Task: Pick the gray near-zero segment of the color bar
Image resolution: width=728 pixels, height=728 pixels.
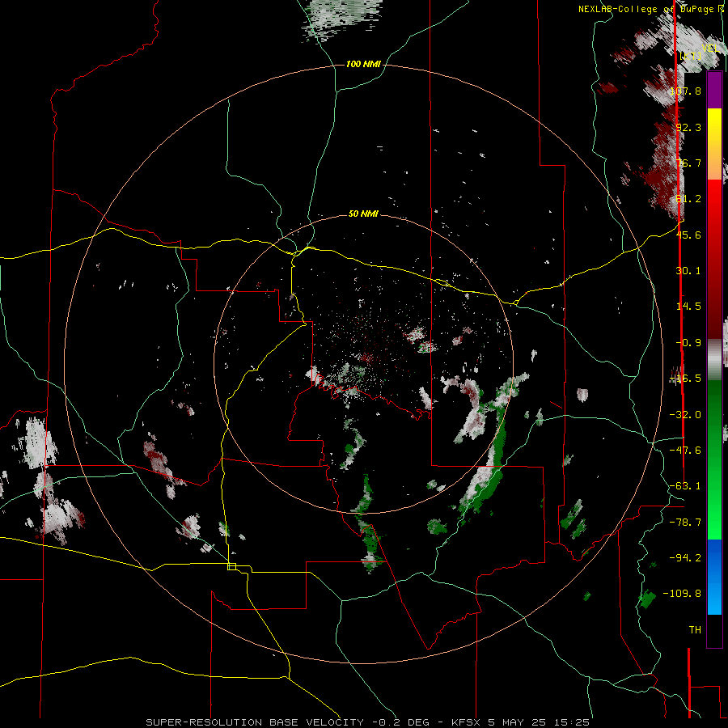Action: tap(714, 360)
